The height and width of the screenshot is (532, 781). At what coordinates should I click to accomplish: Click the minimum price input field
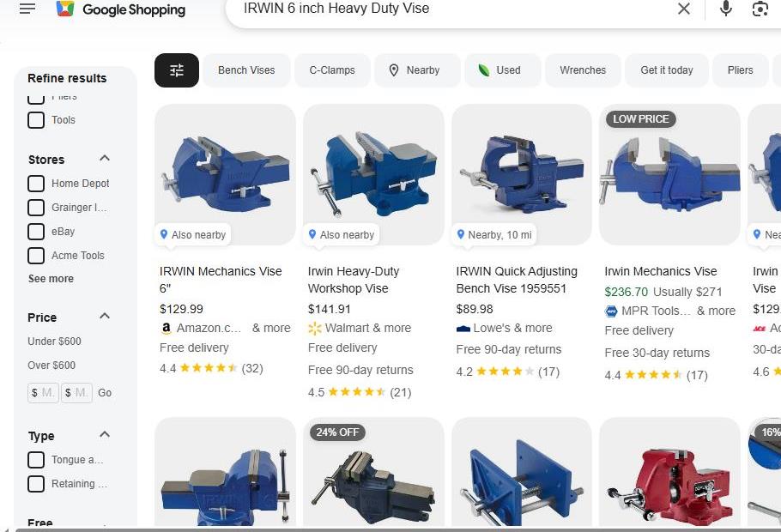(43, 392)
